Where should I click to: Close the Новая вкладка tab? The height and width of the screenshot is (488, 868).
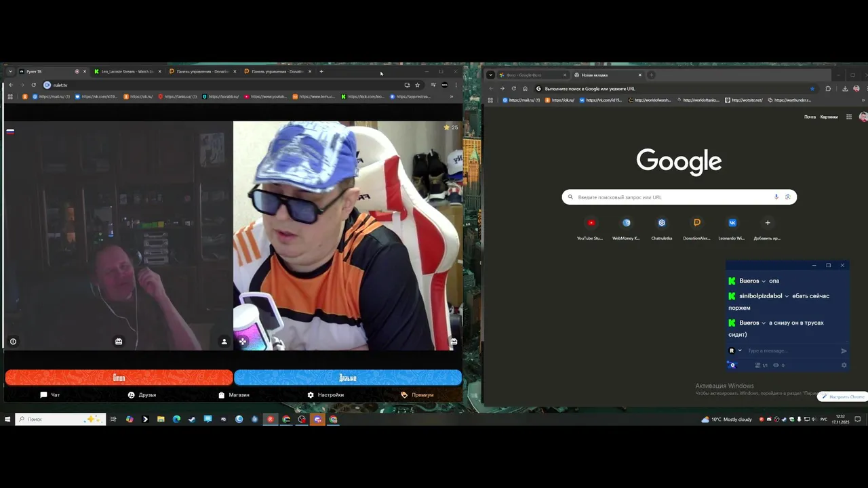pyautogui.click(x=639, y=75)
